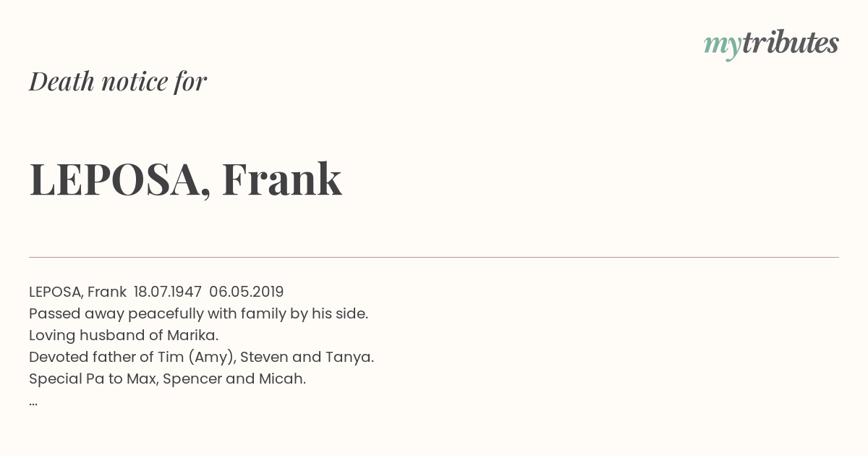
Task: Click the 'Death notice for' heading
Action: tap(118, 81)
